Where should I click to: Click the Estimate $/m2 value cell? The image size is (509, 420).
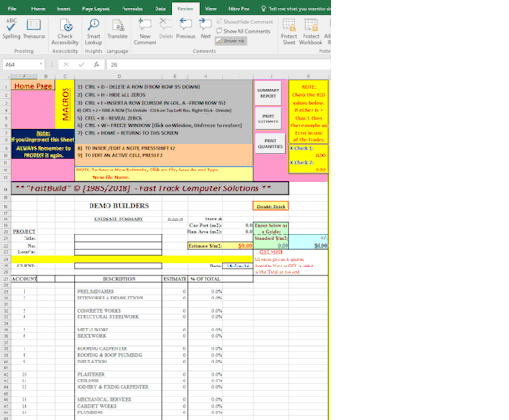[x=238, y=246]
